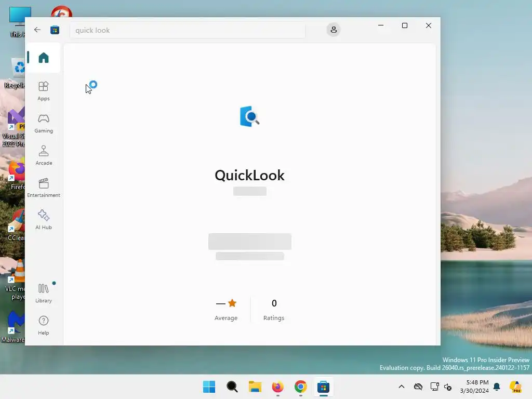Select Visual Studio 2022 Preview desktop shortcut
Image resolution: width=532 pixels, height=399 pixels.
[14, 127]
